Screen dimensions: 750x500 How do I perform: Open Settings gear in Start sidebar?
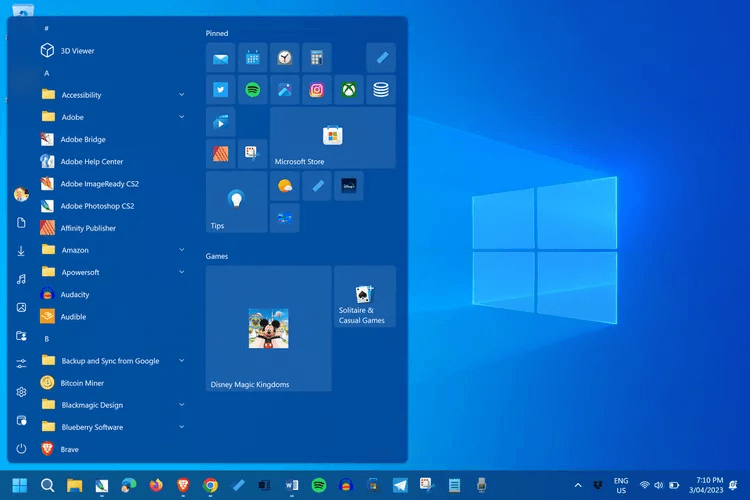pyautogui.click(x=21, y=392)
